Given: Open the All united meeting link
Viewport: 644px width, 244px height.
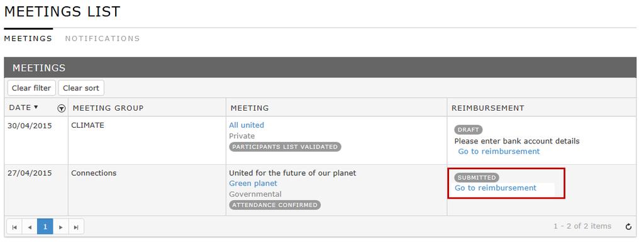Looking at the screenshot, I should pos(247,125).
